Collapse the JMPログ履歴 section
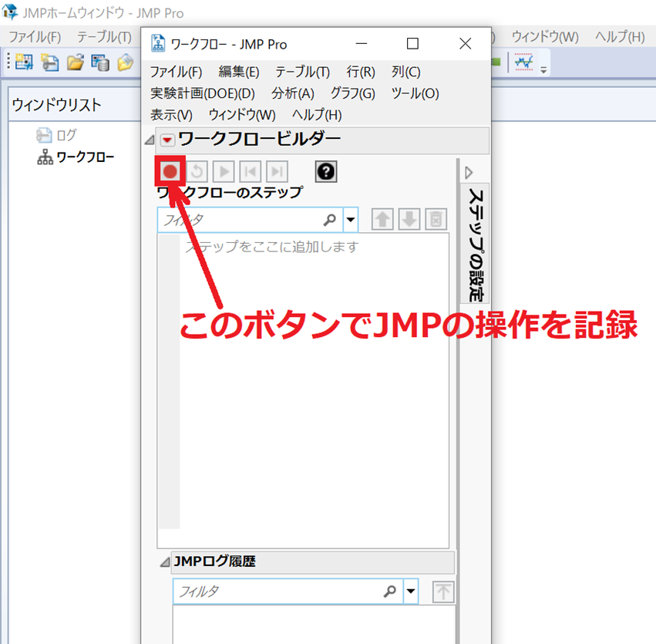The width and height of the screenshot is (656, 644). 165,561
